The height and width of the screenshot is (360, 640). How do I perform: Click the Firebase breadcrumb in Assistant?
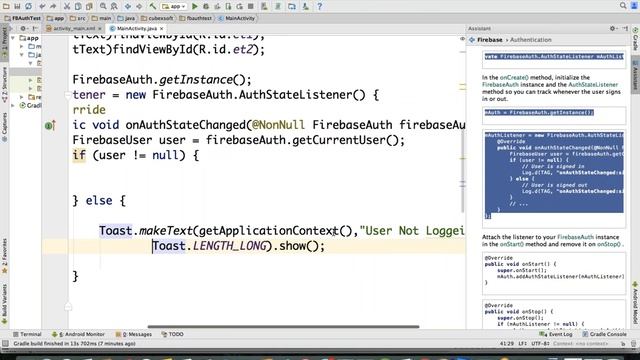click(489, 40)
